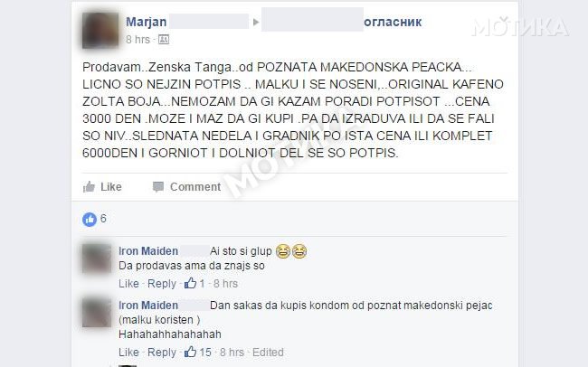Viewport: 588px width, 367px height.
Task: Reply to the 'Ai sto si glup' comment
Action: click(162, 284)
